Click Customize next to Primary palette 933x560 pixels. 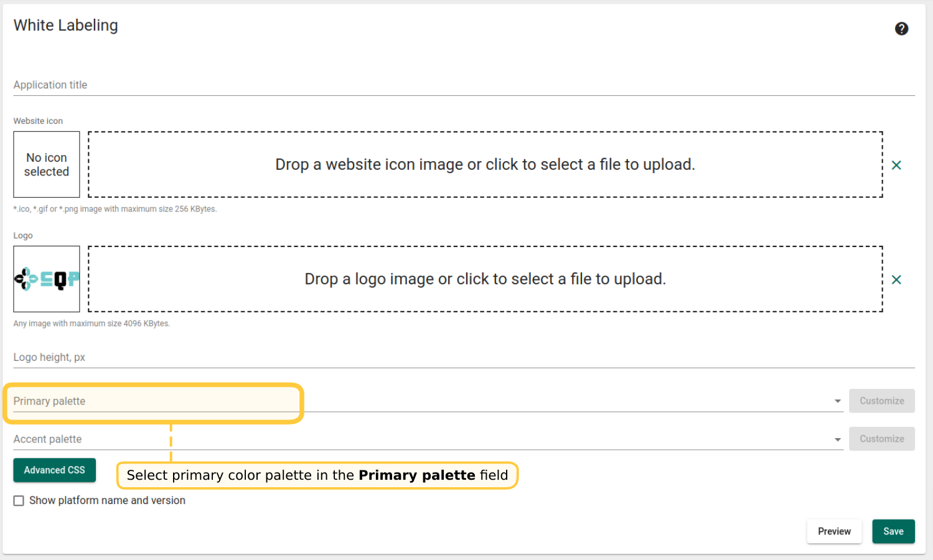[x=881, y=401]
